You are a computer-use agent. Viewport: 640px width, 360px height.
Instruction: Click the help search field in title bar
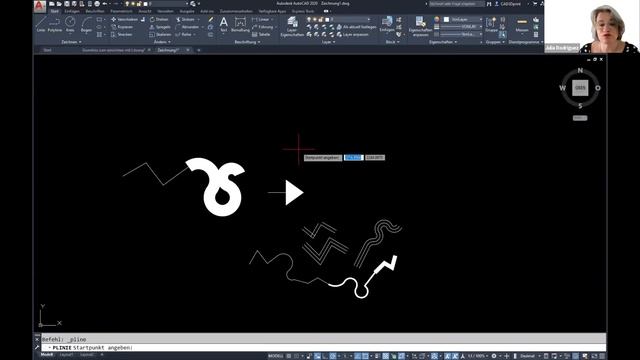(x=456, y=4)
